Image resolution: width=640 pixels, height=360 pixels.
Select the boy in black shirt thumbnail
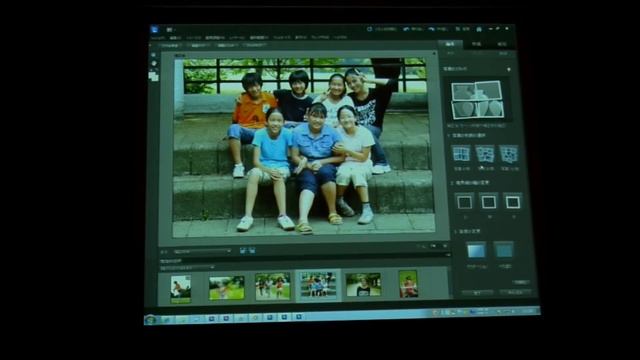(363, 284)
